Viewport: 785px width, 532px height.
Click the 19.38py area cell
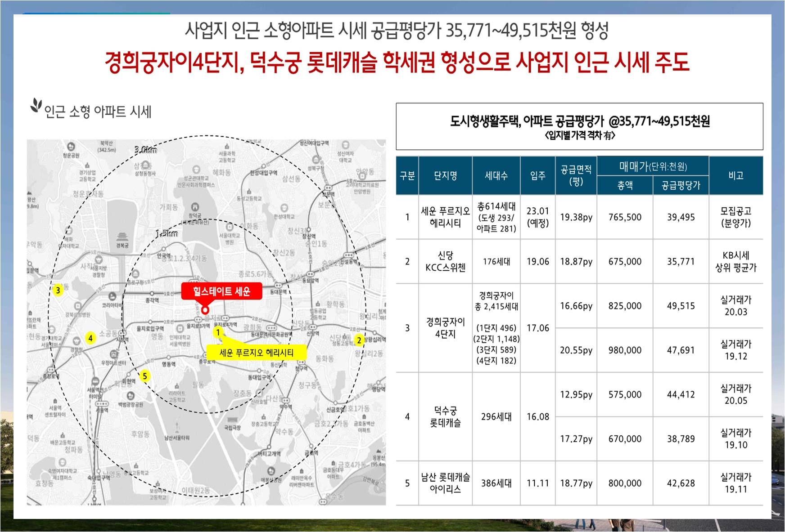click(x=576, y=217)
